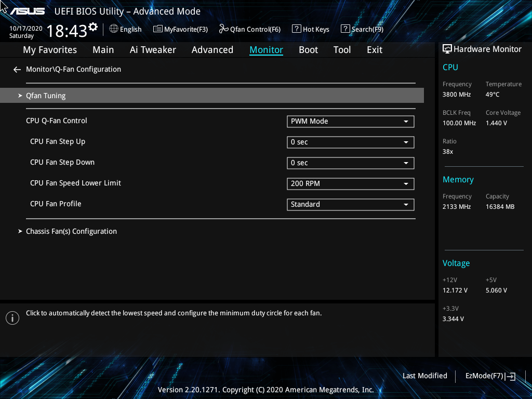Click the version copyright text
The image size is (532, 399).
pos(265,390)
